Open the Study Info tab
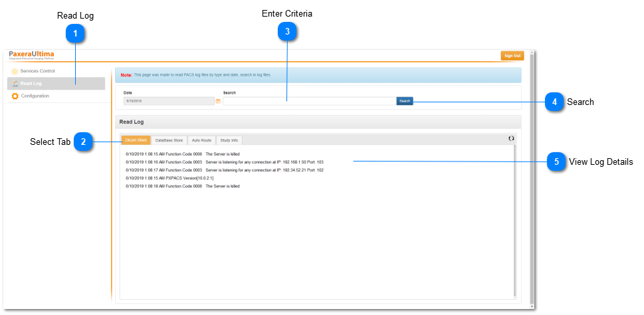Viewport: 644px width, 315px height. click(x=229, y=140)
